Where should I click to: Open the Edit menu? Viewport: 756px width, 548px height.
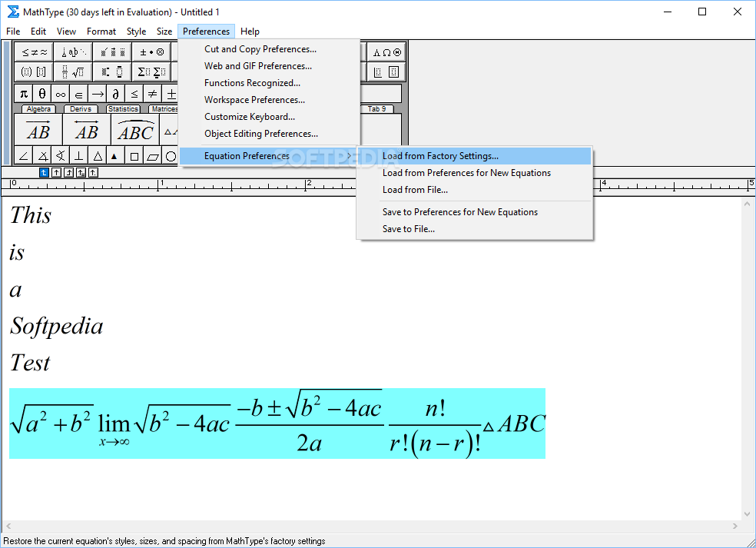point(38,32)
